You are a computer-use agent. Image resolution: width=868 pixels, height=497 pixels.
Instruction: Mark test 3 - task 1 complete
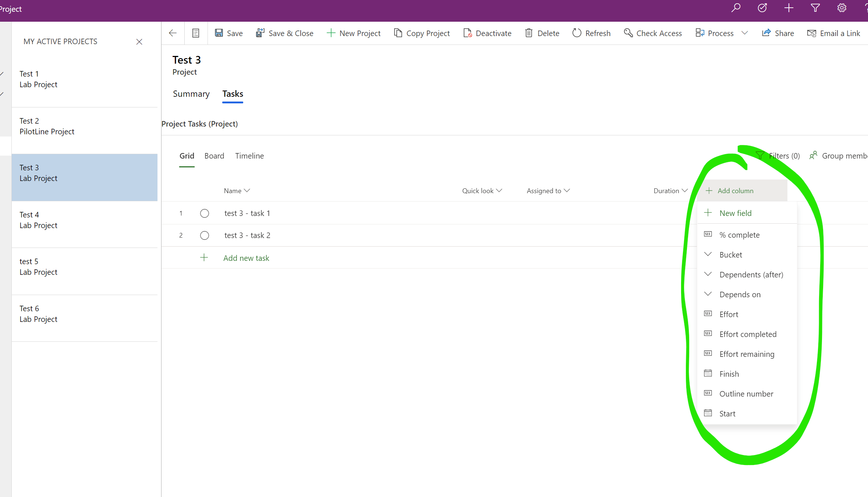[x=205, y=213]
